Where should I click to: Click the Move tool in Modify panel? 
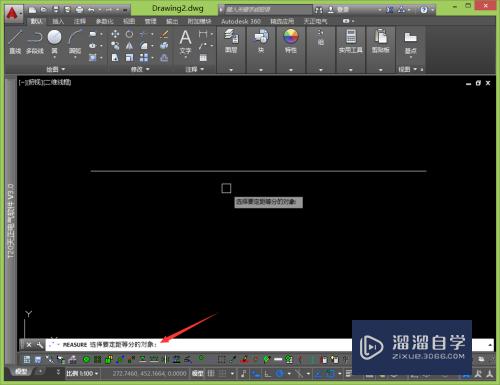pyautogui.click(x=115, y=34)
